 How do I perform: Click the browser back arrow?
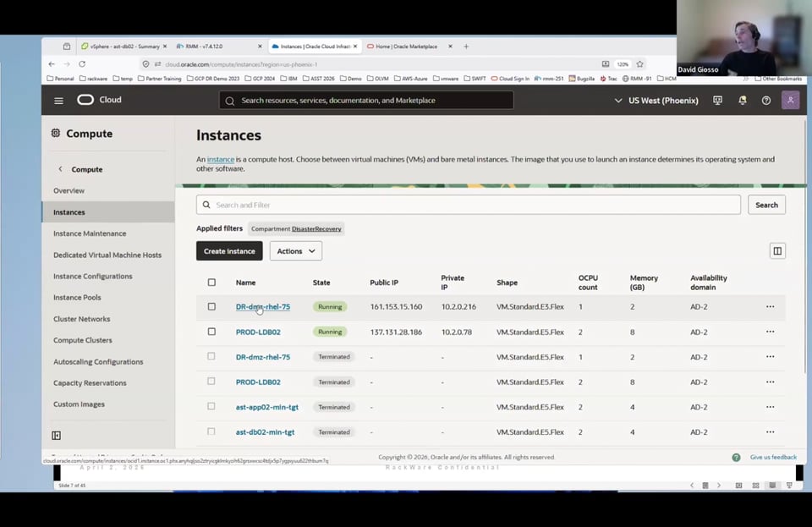pyautogui.click(x=52, y=64)
